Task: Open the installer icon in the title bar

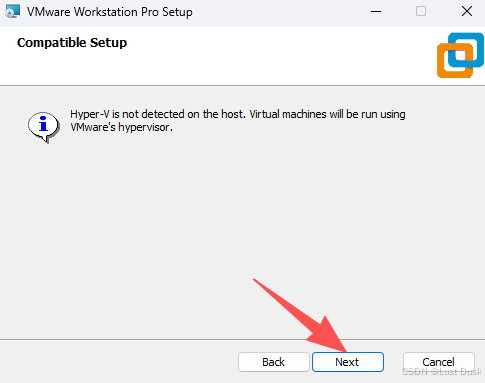Action: click(13, 12)
